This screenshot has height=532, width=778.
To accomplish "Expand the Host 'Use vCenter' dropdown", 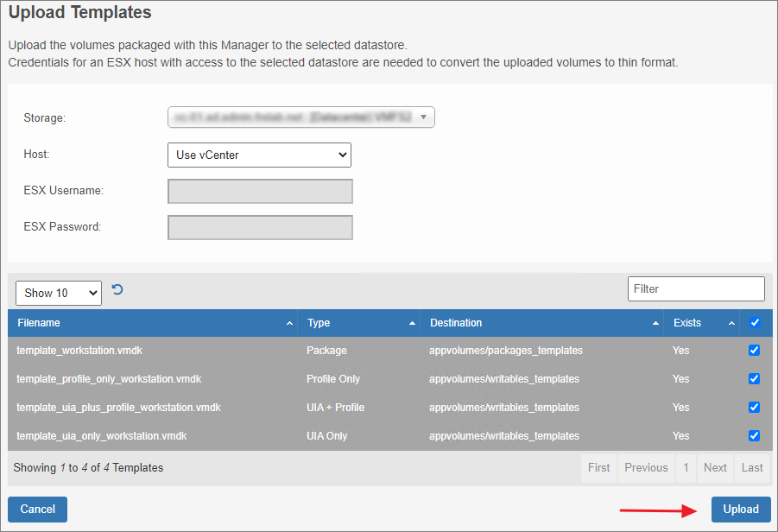I will pos(258,155).
